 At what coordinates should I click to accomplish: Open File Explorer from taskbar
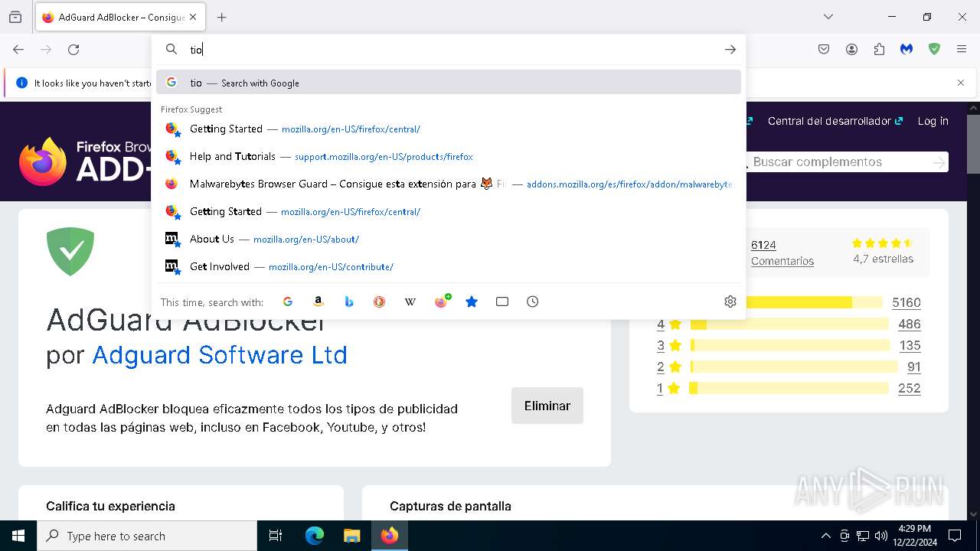pyautogui.click(x=351, y=536)
